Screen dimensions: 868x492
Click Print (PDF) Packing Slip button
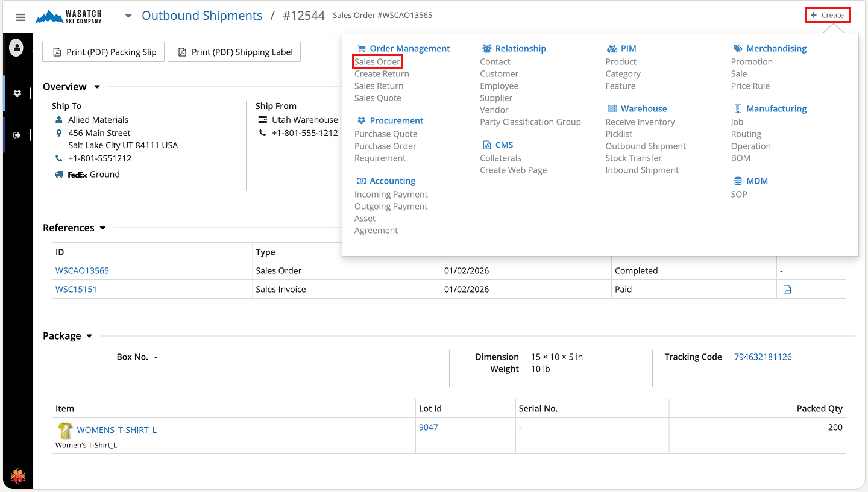(104, 52)
